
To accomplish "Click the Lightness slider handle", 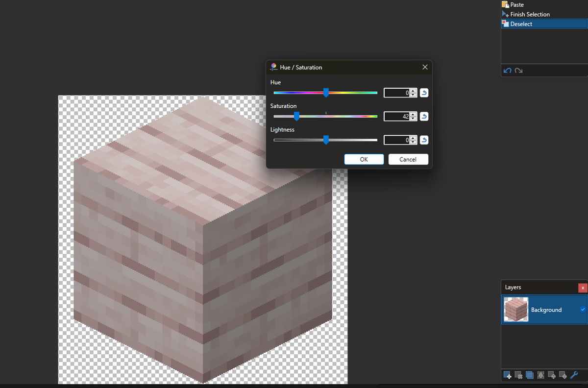I will point(326,140).
